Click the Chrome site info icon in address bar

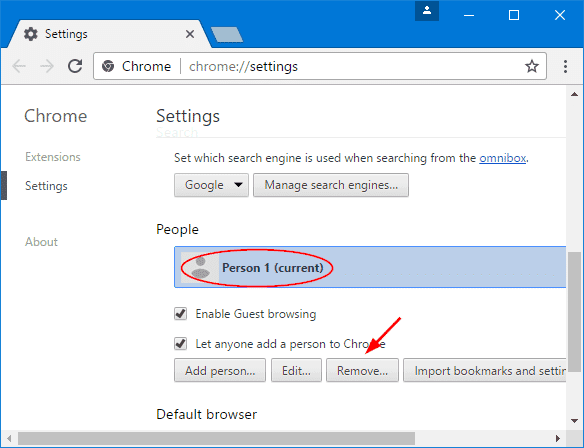point(108,66)
